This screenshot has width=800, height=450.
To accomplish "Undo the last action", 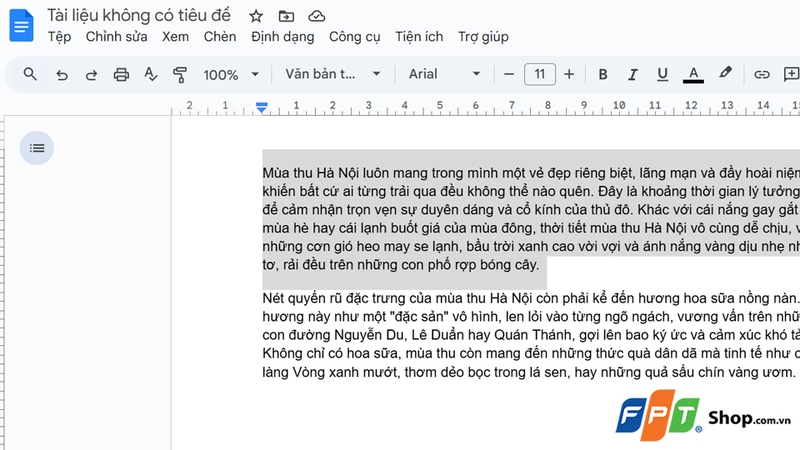I will pos(62,75).
